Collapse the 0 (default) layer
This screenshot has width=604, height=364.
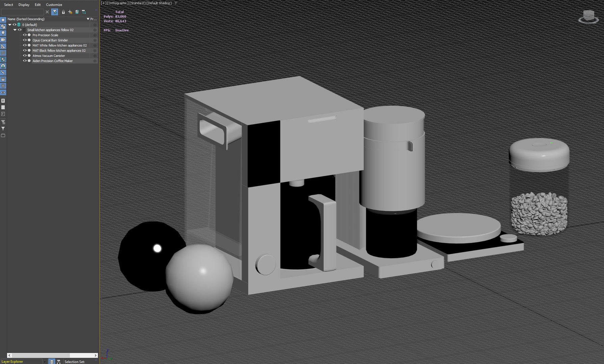pos(10,25)
